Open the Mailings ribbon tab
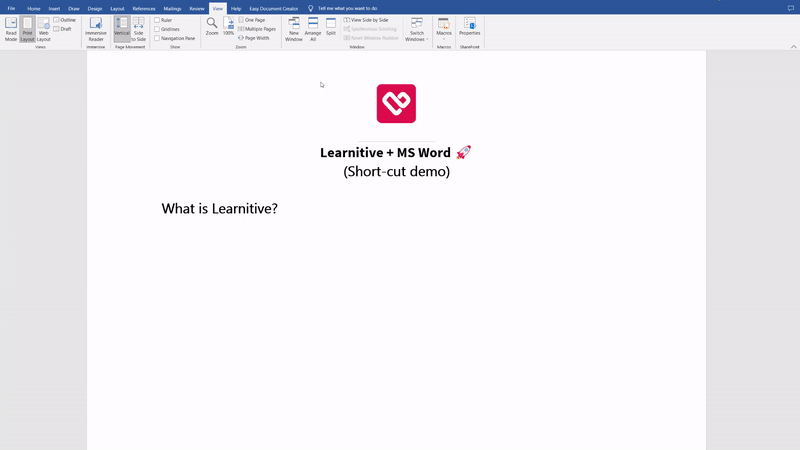The height and width of the screenshot is (450, 800). (172, 9)
